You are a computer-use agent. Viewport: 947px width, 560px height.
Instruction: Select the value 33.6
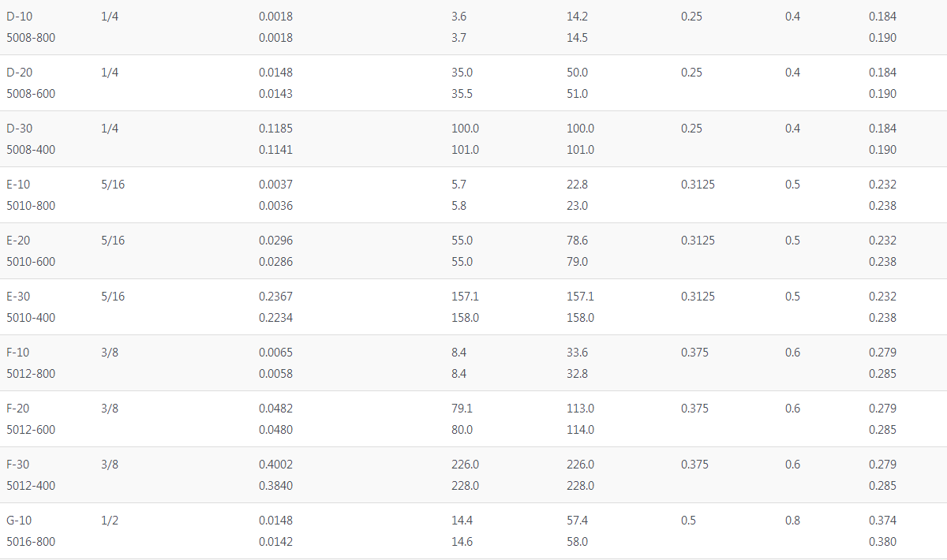pyautogui.click(x=577, y=353)
